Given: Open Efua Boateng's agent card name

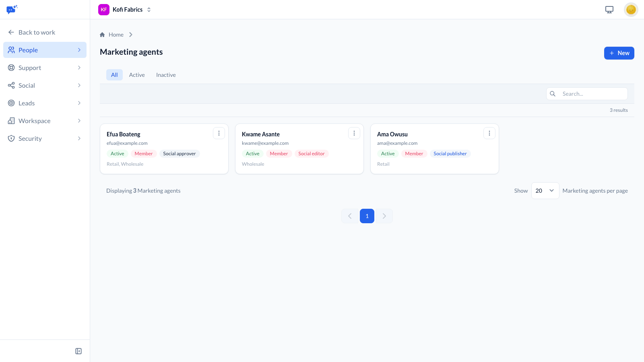Looking at the screenshot, I should point(124,134).
